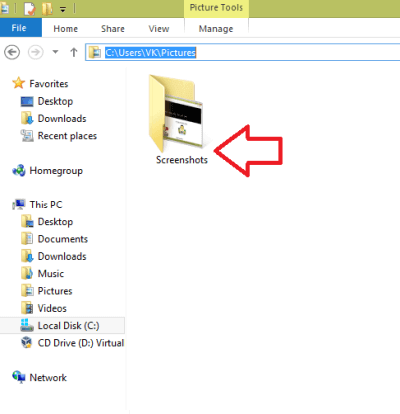Click the Homegroup icon in sidebar
Image resolution: width=400 pixels, height=414 pixels.
19,171
